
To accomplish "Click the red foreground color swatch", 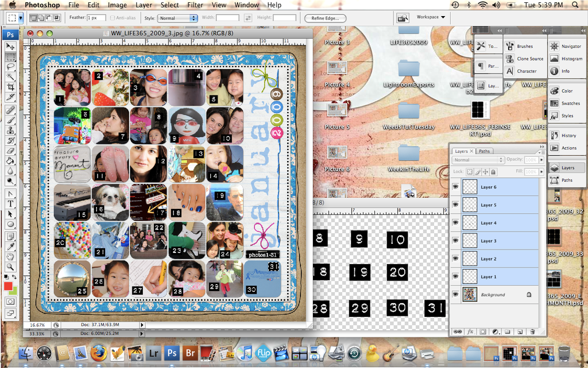I will [9, 286].
